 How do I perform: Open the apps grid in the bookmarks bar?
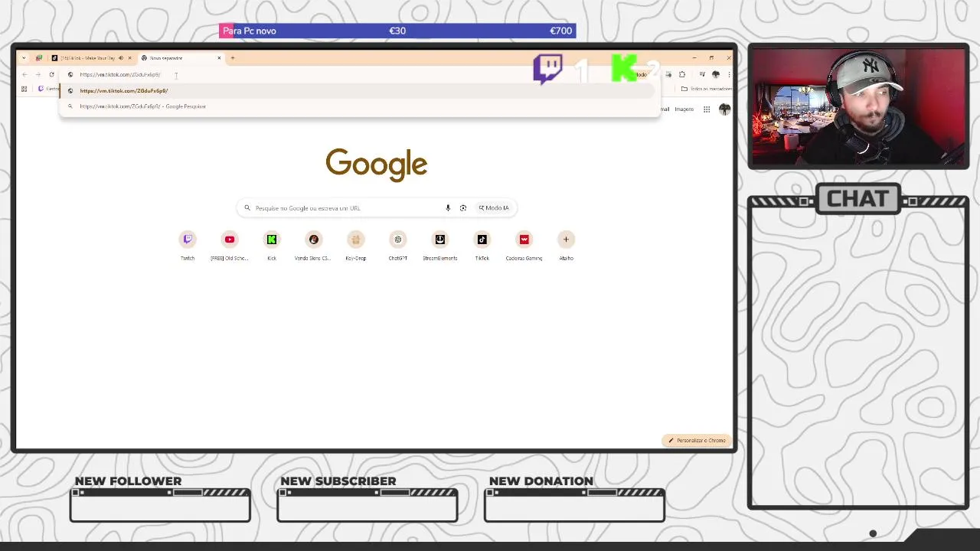24,89
